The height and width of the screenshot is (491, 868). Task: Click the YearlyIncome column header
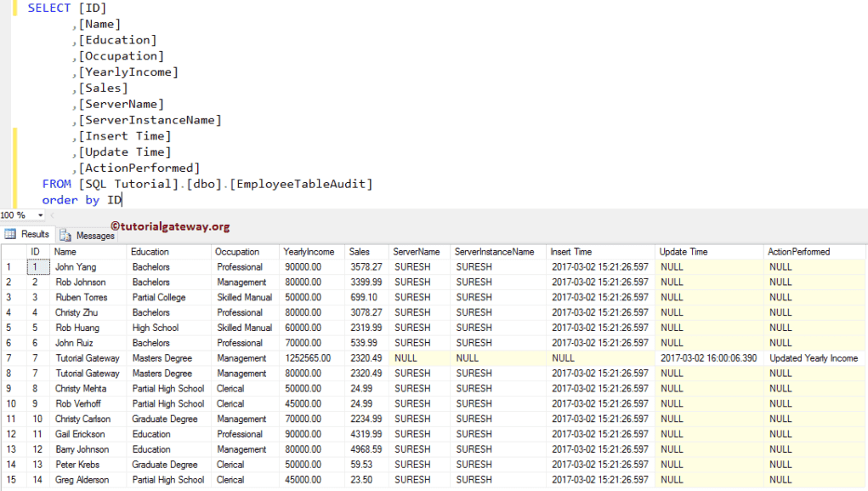308,251
